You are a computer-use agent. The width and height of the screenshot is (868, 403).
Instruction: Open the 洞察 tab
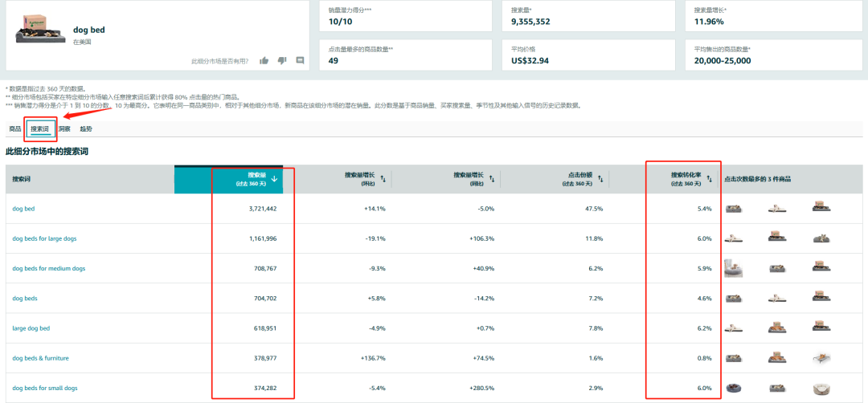[x=63, y=128]
